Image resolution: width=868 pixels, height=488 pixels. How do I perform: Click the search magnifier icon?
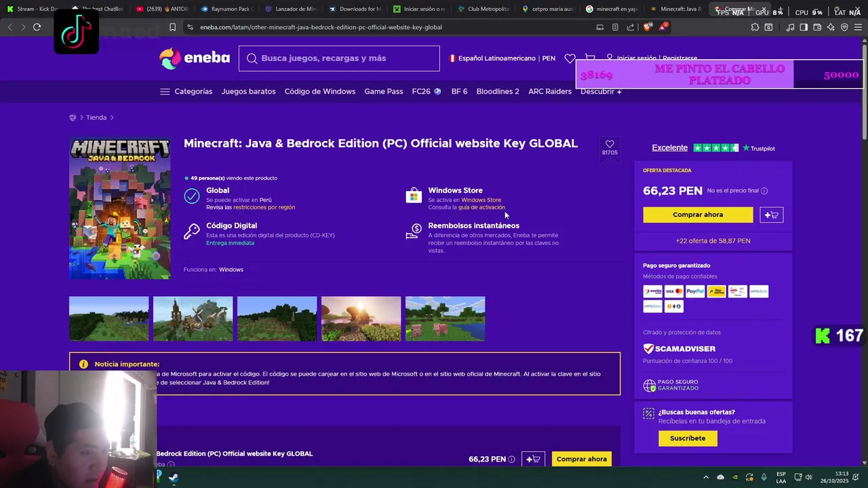tap(252, 58)
